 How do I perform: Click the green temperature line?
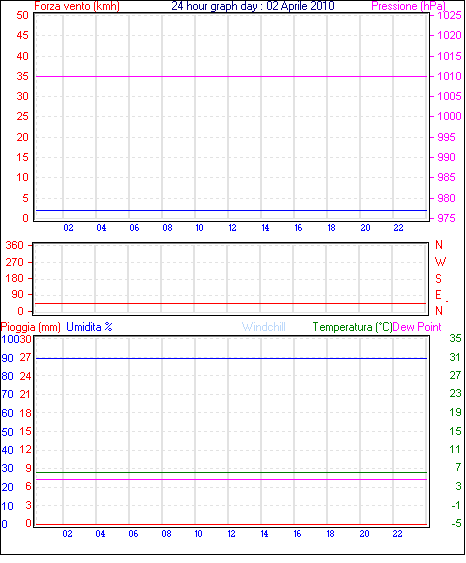click(x=232, y=473)
